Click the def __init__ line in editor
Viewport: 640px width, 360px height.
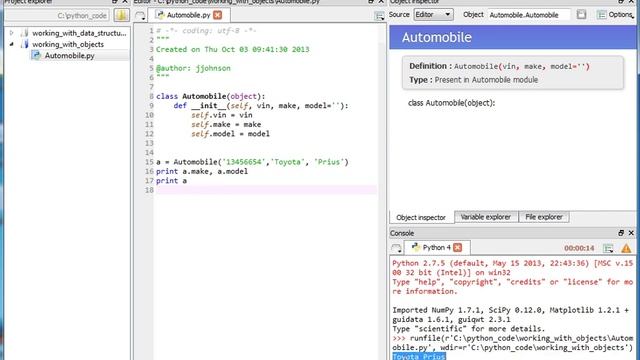(x=261, y=106)
